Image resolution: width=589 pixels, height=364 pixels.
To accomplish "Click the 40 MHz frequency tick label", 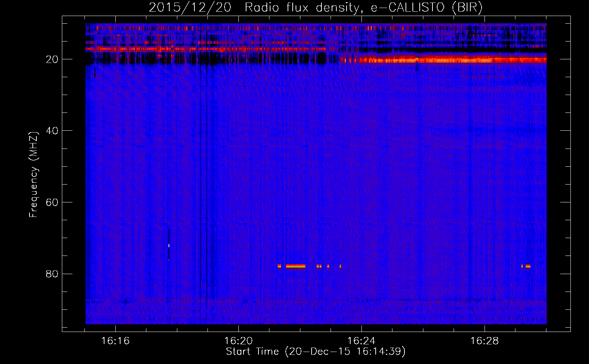I will click(x=52, y=131).
